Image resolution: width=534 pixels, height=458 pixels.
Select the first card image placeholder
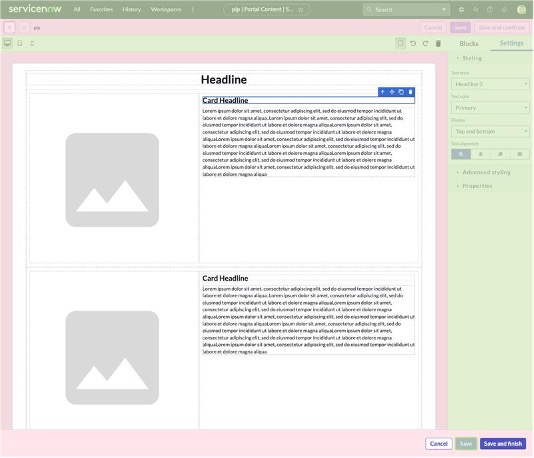[112, 180]
